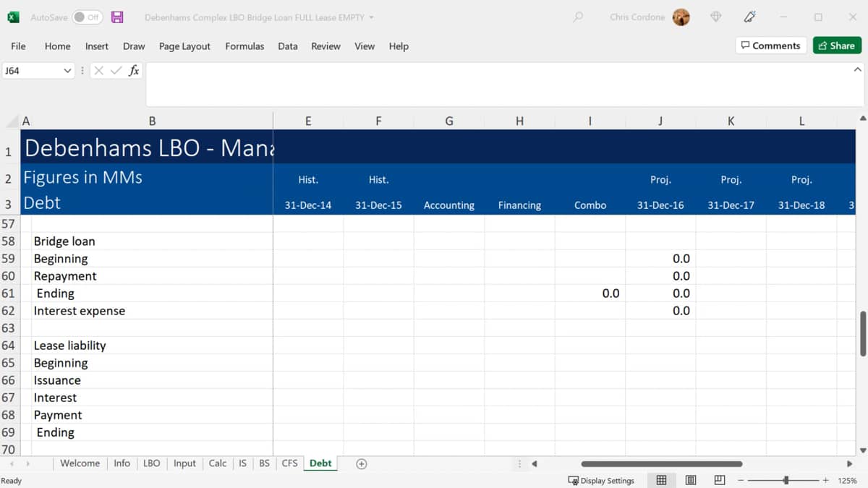Viewport: 868px width, 488px height.
Task: Open the Info sheet tab
Action: click(122, 463)
